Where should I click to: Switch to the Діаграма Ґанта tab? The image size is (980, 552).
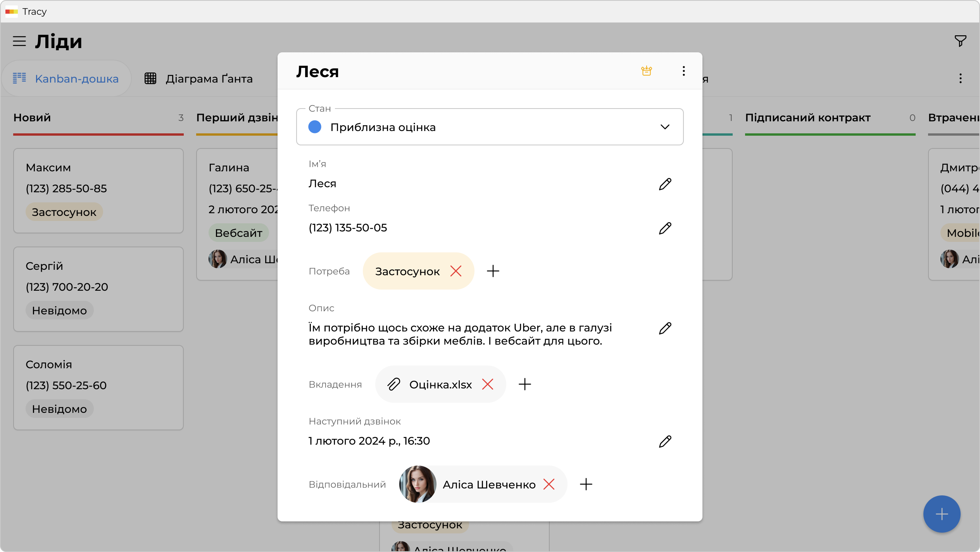coord(198,79)
